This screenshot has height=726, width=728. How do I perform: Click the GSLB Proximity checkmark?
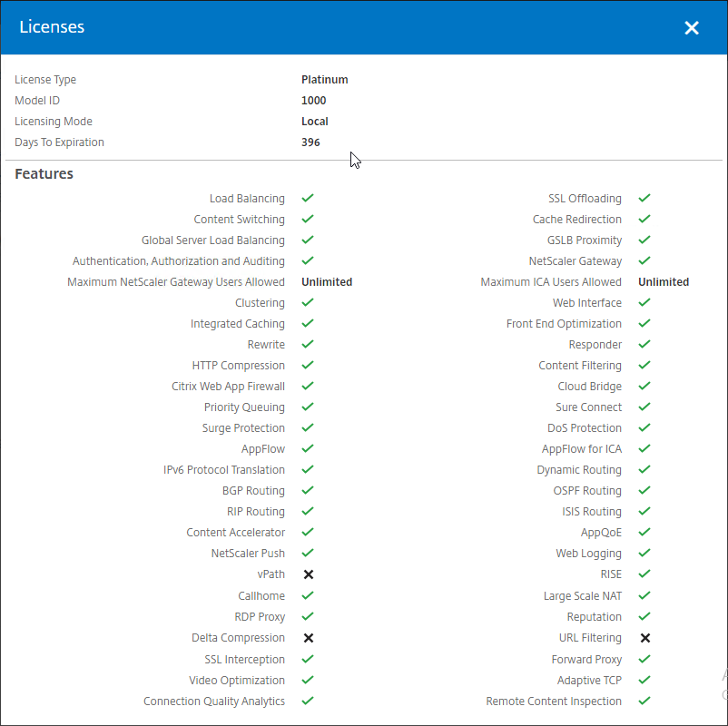coord(644,240)
